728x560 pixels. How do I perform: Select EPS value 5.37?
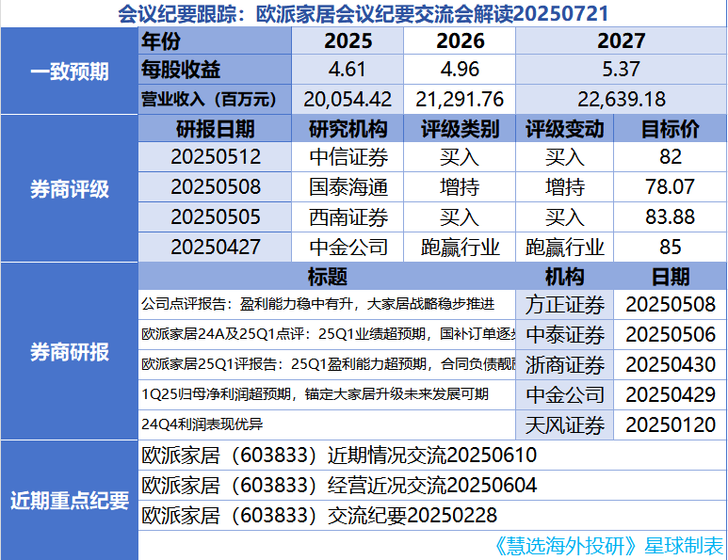click(622, 69)
